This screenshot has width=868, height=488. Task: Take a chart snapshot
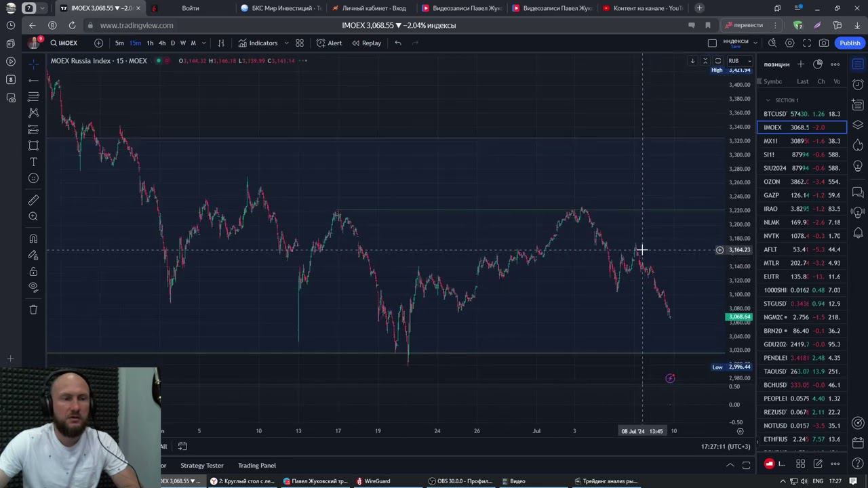[x=824, y=43]
